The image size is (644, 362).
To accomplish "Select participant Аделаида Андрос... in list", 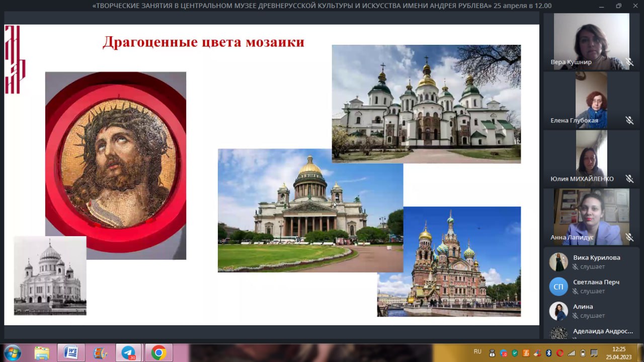I will point(592,332).
